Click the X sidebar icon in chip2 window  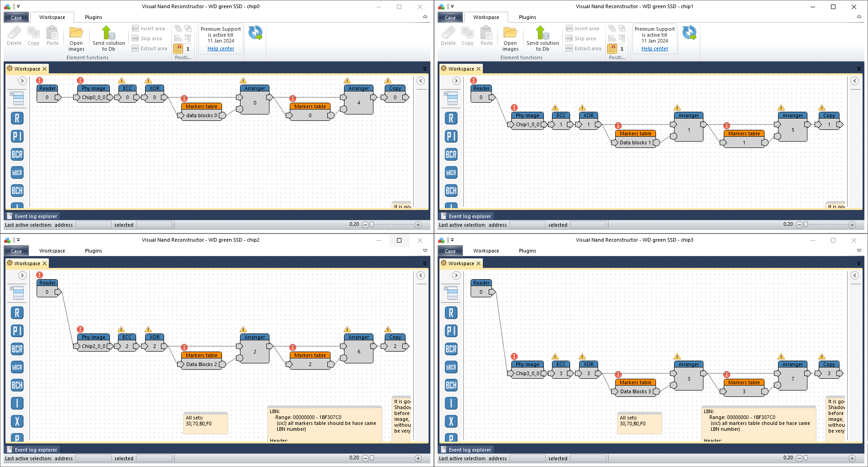(17, 422)
